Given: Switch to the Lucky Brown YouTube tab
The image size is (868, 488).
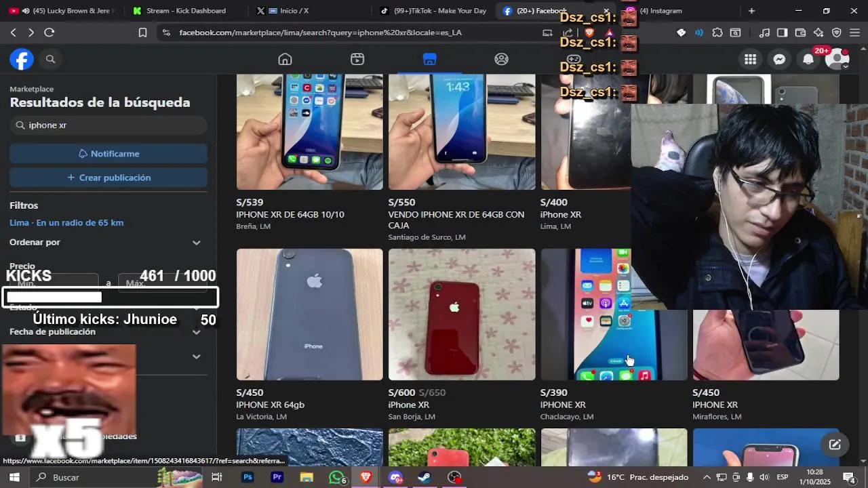Looking at the screenshot, I should 62,11.
